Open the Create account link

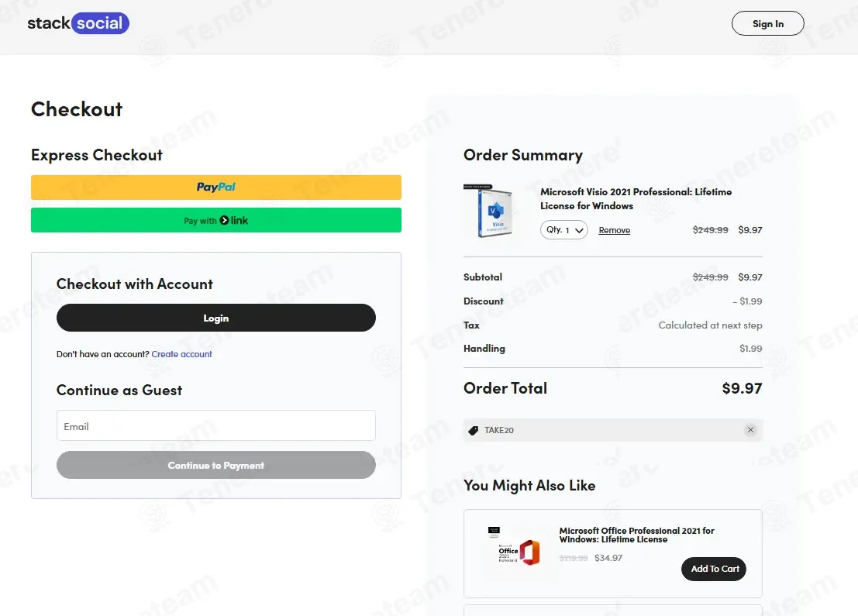tap(181, 354)
